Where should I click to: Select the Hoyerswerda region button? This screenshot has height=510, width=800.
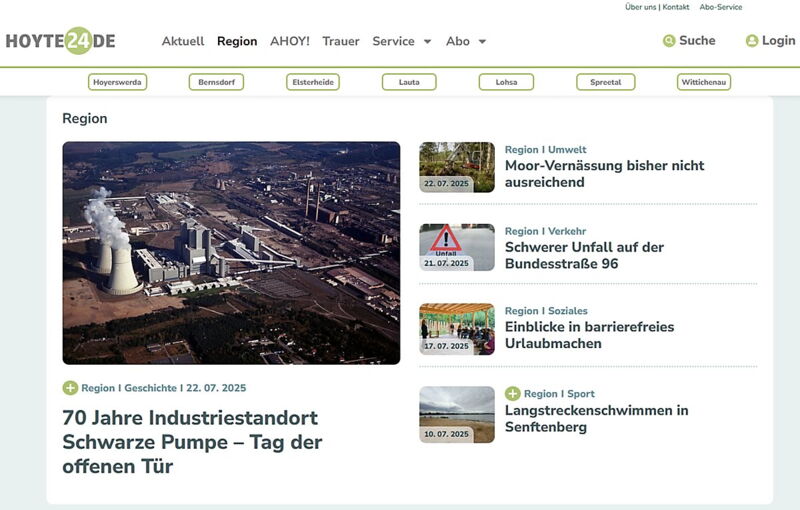click(x=117, y=82)
